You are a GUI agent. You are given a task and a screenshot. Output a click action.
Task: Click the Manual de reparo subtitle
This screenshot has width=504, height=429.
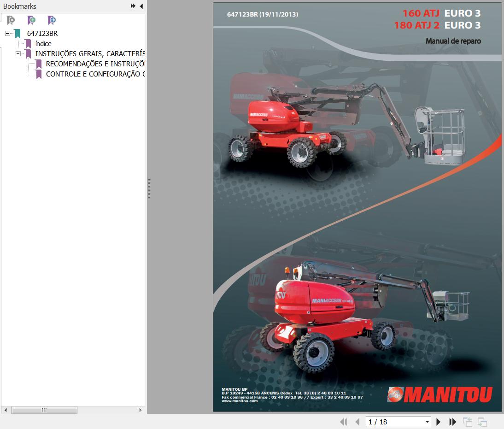click(x=453, y=41)
